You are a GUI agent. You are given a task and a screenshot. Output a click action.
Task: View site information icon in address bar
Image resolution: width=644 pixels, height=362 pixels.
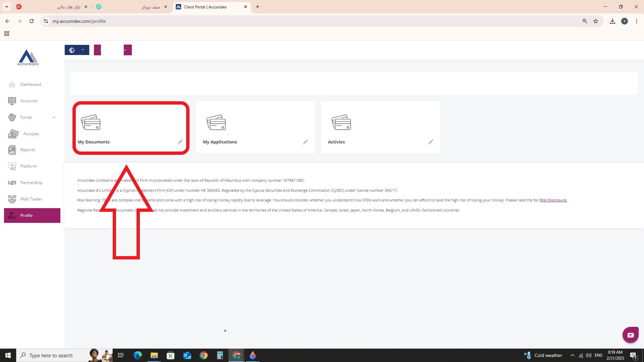pos(46,21)
